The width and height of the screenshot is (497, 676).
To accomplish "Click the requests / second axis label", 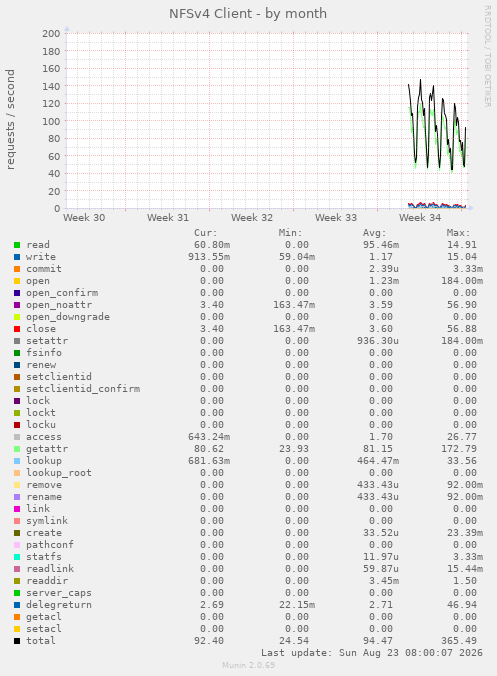I will (10, 119).
